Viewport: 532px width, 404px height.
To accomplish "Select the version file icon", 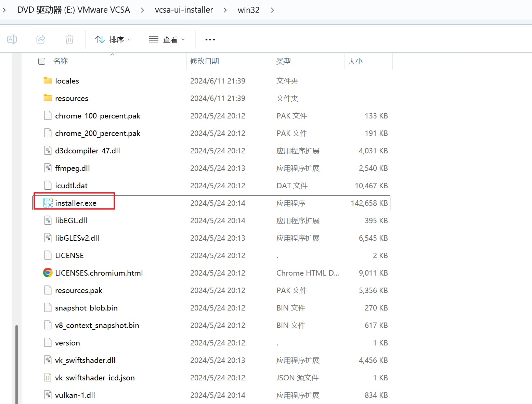I will click(48, 342).
